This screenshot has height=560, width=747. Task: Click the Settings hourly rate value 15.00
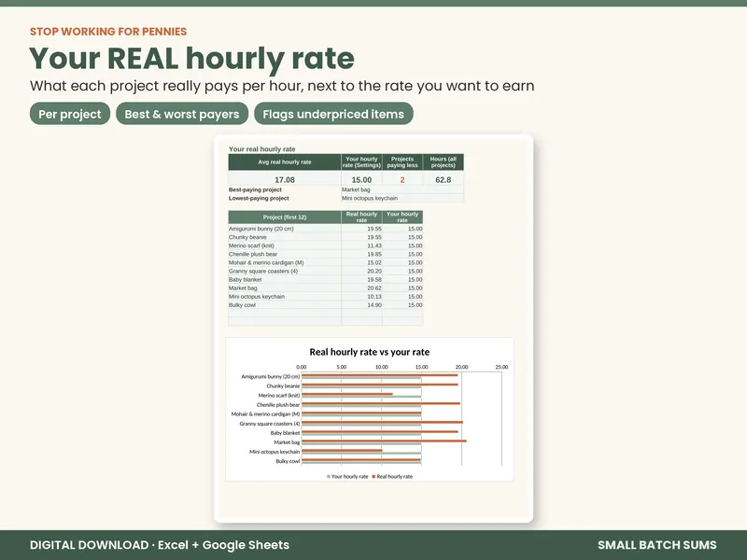pos(361,179)
